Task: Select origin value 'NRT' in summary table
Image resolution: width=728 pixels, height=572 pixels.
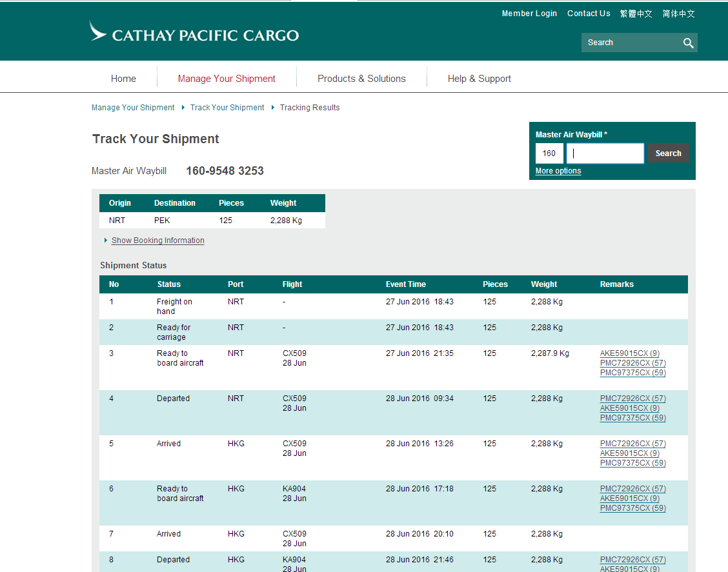Action: (x=117, y=221)
